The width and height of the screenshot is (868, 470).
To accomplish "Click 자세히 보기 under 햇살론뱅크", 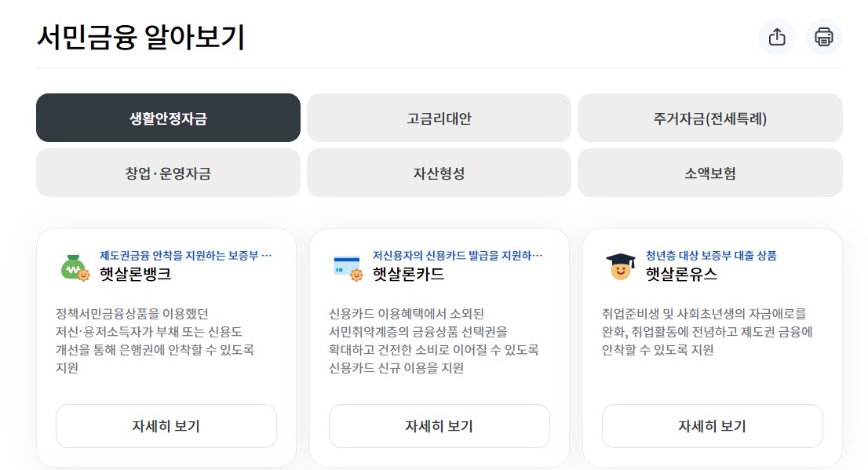I will [166, 426].
